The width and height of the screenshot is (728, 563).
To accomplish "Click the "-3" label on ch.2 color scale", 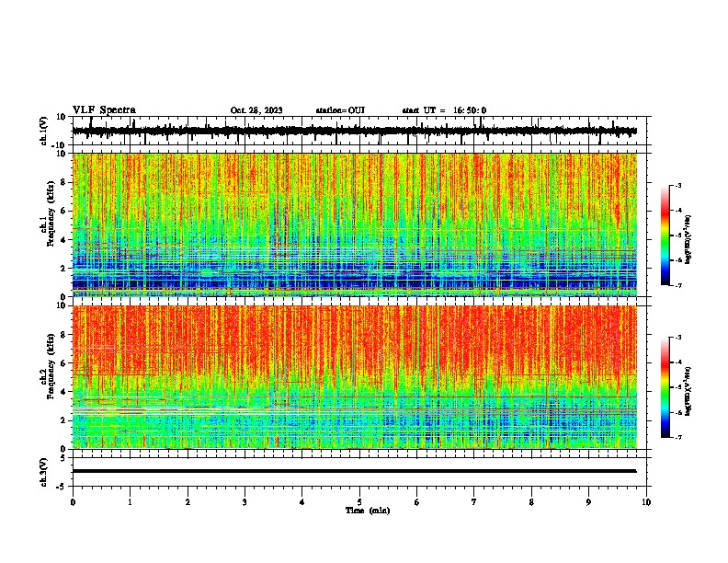I will click(677, 338).
